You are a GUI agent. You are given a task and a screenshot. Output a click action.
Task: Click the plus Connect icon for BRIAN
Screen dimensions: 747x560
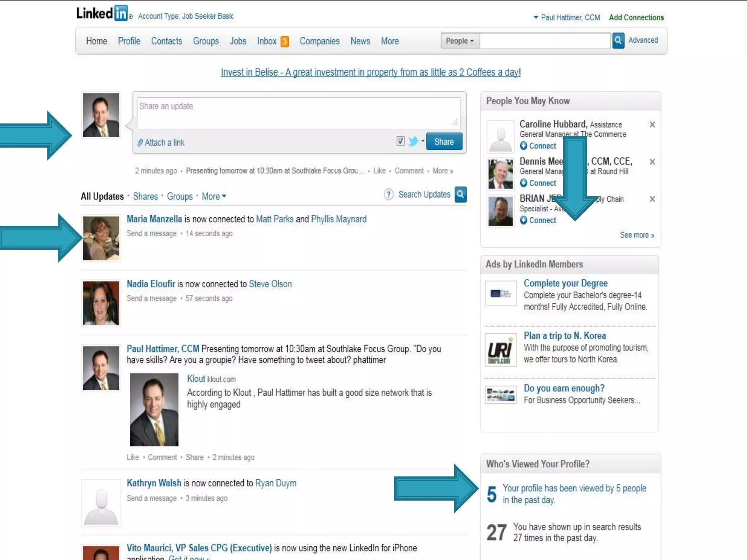click(x=523, y=220)
